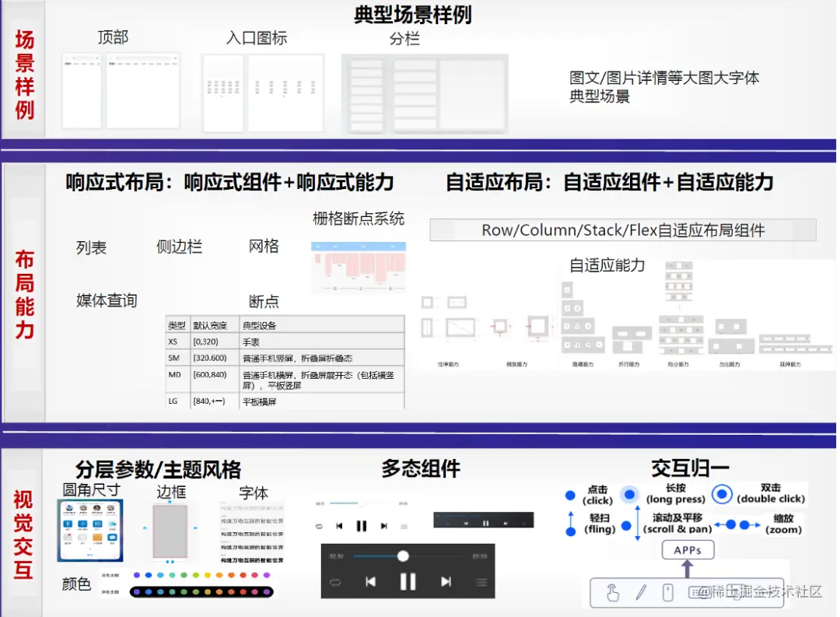Click the '栅格断点系统' label
Viewport: 840px width, 617px height.
[x=359, y=219]
